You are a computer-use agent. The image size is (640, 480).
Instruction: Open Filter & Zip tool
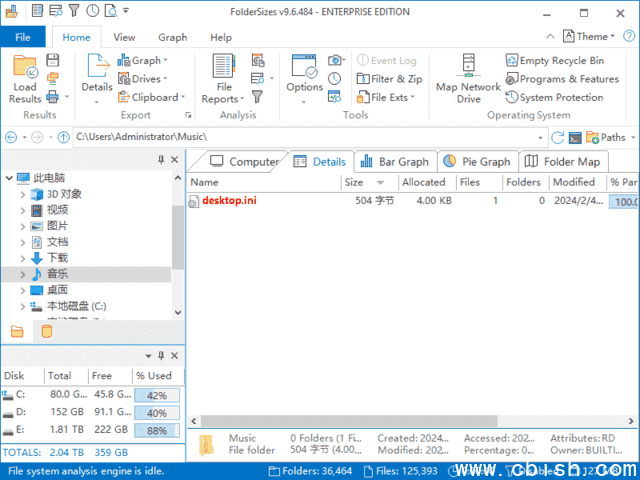(389, 79)
